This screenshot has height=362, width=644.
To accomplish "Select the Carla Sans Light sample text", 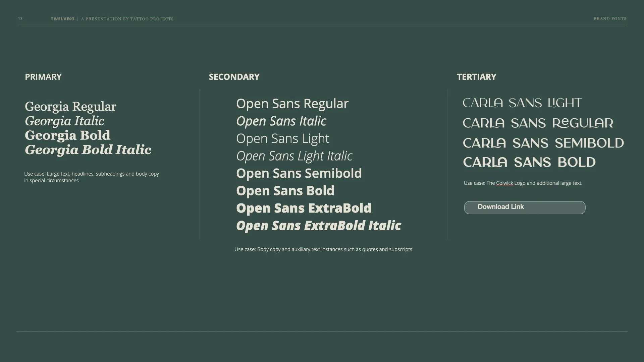I will [522, 103].
